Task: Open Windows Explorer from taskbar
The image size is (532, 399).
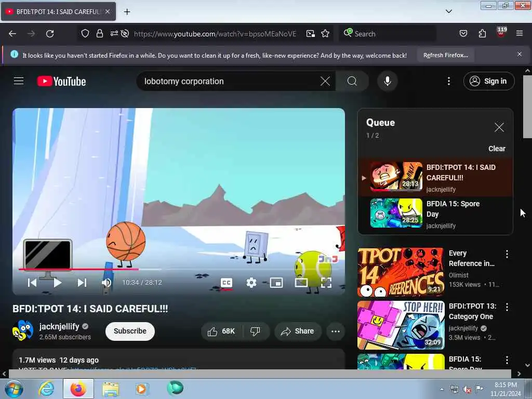Action: tap(111, 389)
